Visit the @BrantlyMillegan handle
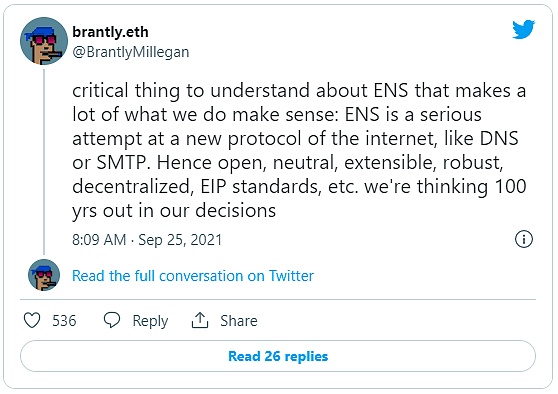558x394 pixels. pos(131,52)
